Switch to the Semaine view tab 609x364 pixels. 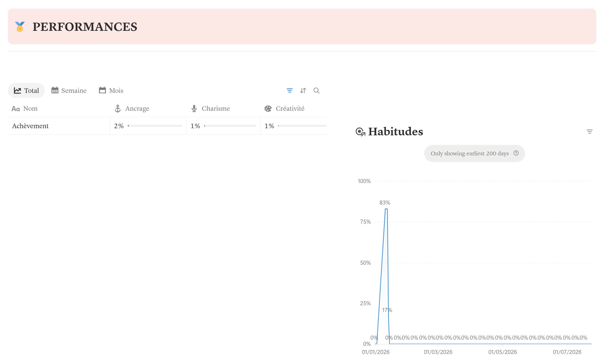click(69, 90)
